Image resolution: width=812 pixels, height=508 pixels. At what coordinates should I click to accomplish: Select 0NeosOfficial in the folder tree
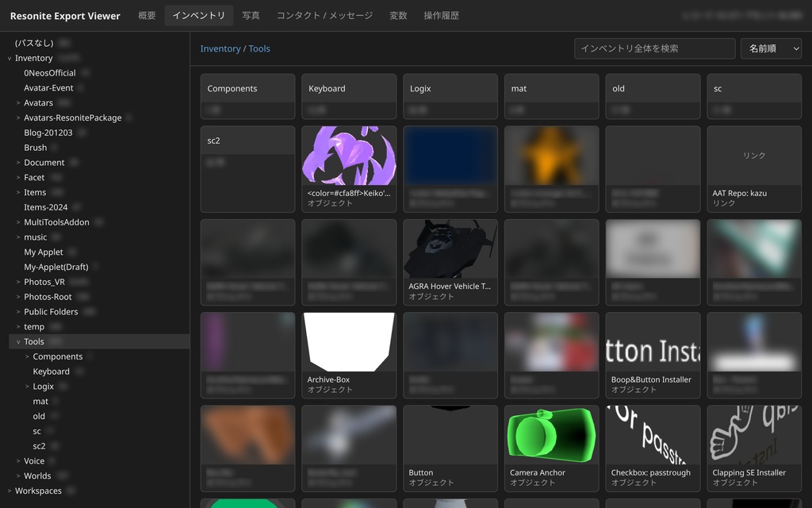click(x=50, y=73)
